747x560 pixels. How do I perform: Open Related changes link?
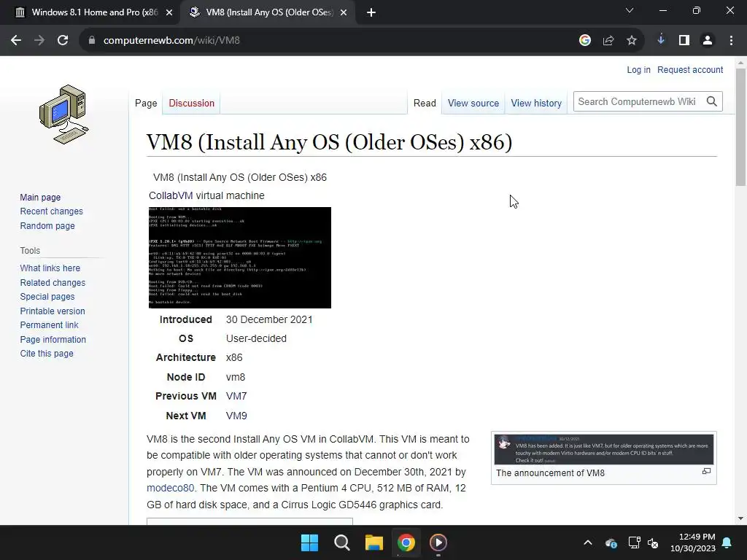(x=53, y=282)
